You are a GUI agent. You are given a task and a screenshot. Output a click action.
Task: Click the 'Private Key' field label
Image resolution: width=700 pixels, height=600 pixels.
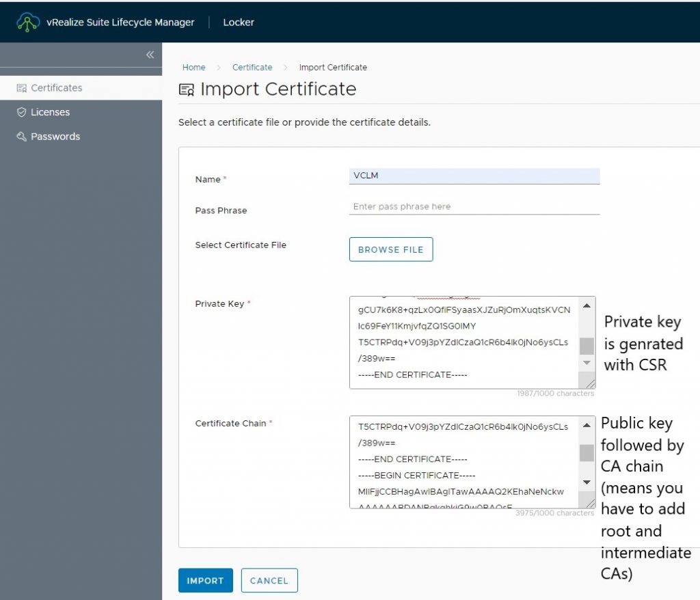point(219,304)
